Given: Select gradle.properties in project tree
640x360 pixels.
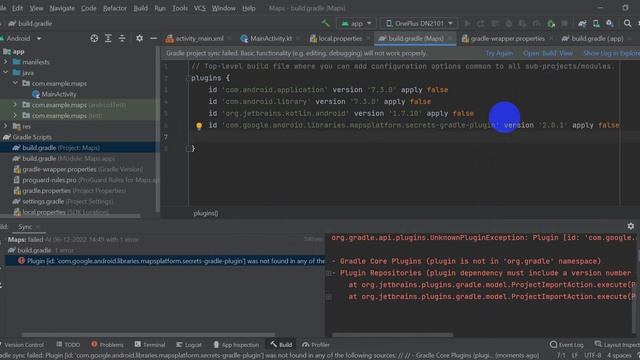Looking at the screenshot, I should [x=70, y=191].
